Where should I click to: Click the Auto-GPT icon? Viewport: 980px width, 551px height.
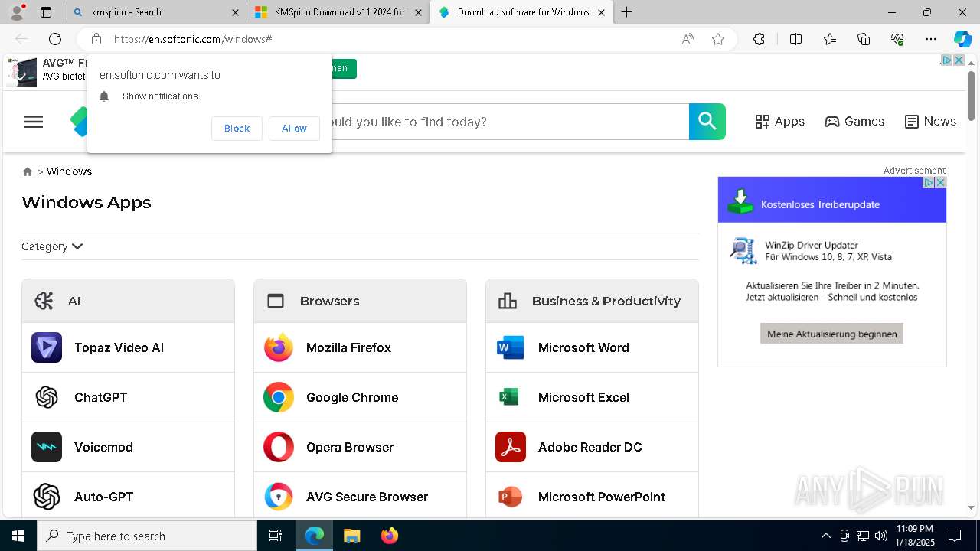tap(47, 497)
